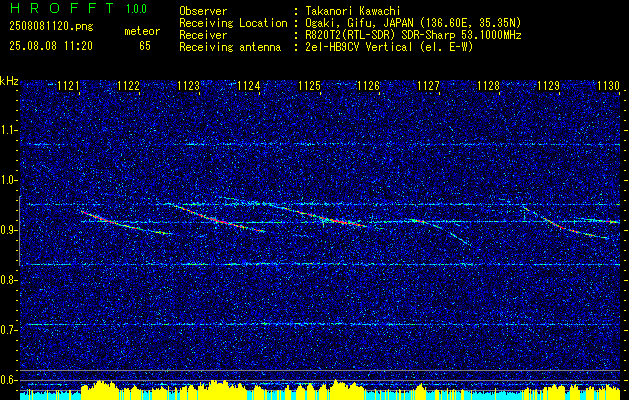629x400 pixels.
Task: Click the meteor echo trace near 1129
Action: point(566,223)
